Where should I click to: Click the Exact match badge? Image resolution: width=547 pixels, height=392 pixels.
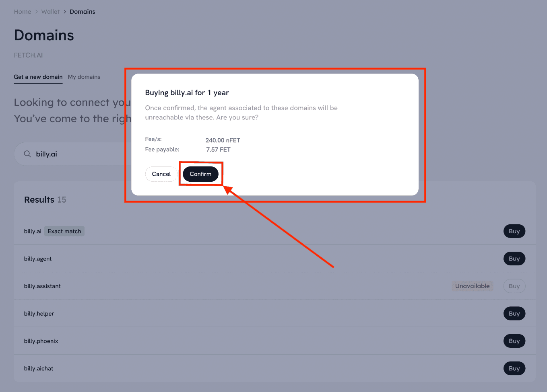point(64,231)
